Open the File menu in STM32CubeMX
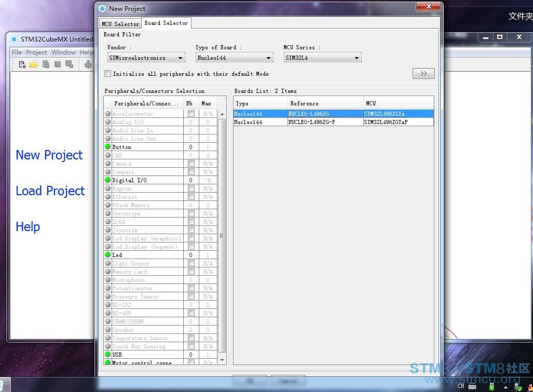This screenshot has height=392, width=533. coord(17,52)
